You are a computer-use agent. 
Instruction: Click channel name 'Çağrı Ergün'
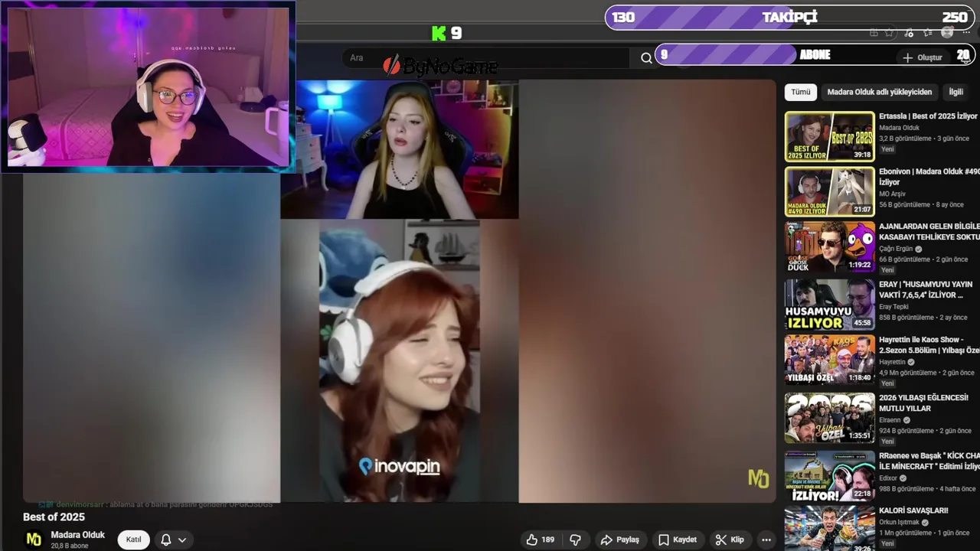896,249
